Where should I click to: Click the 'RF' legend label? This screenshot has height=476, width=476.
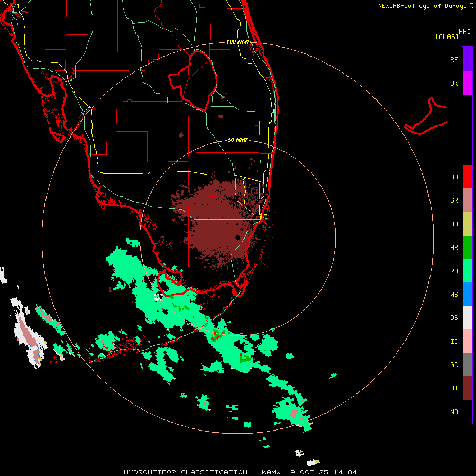pyautogui.click(x=454, y=59)
